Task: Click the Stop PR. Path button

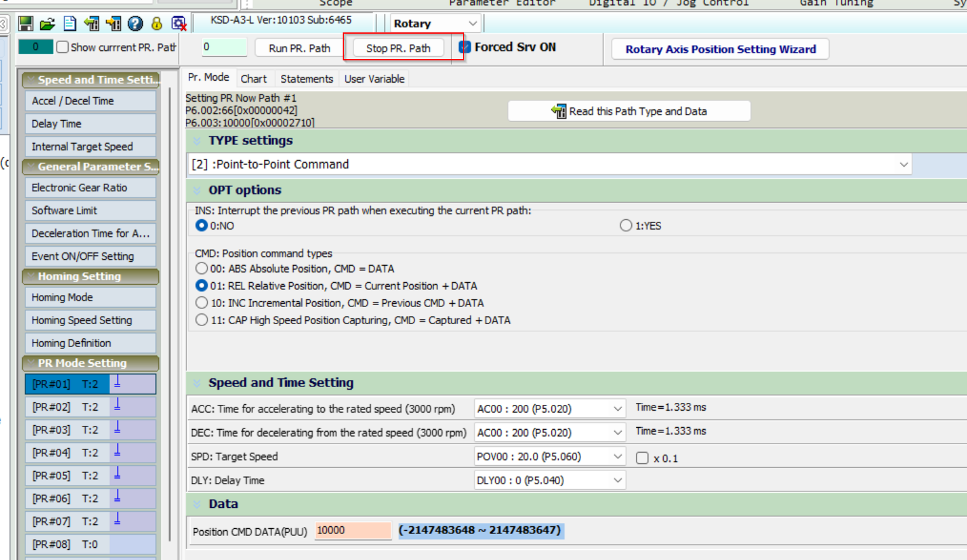Action: click(x=398, y=48)
